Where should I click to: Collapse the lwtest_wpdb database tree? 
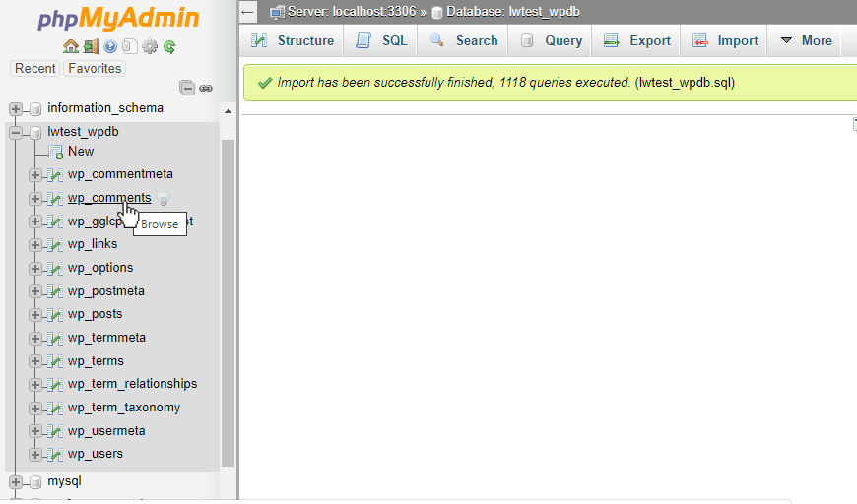pos(16,133)
